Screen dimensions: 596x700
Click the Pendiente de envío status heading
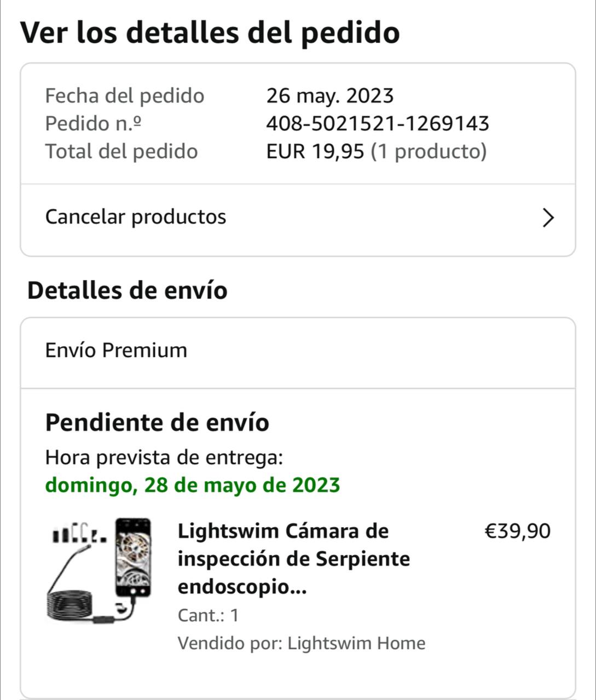tap(157, 423)
